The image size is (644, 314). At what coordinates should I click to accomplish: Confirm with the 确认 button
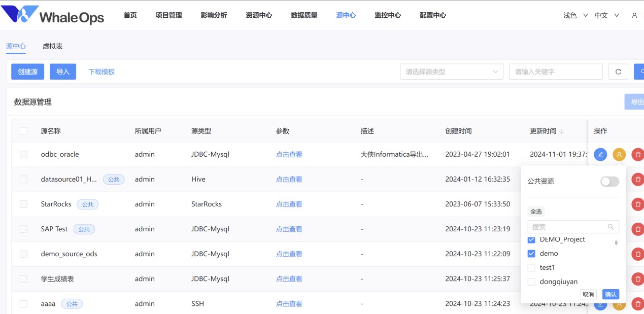click(x=611, y=294)
